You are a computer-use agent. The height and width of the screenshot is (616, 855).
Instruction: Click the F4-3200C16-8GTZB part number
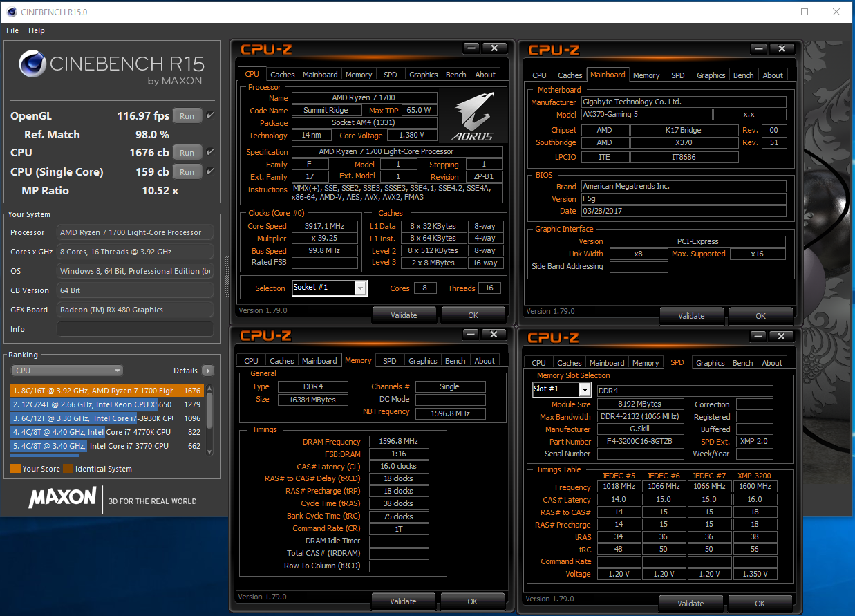[641, 441]
